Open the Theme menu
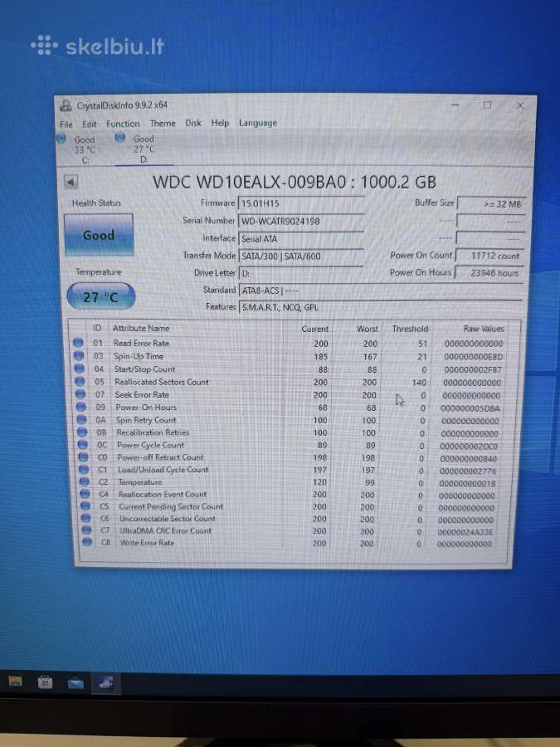This screenshot has height=747, width=560. (163, 124)
